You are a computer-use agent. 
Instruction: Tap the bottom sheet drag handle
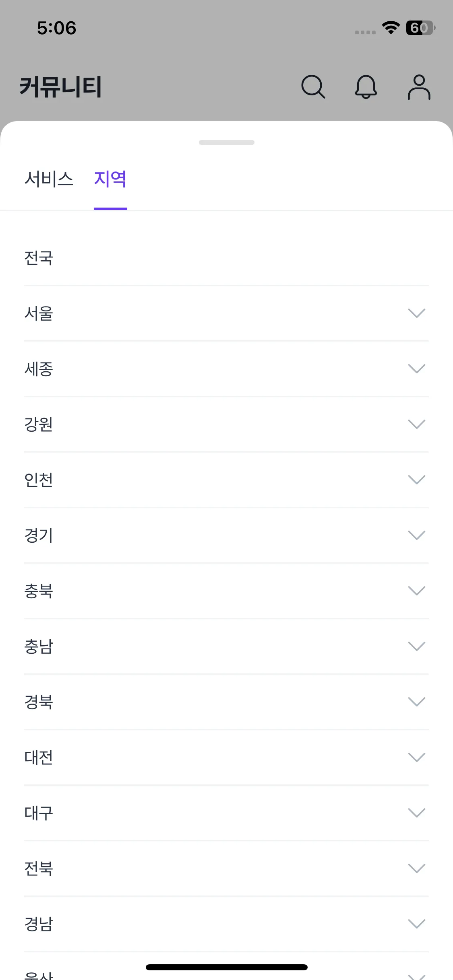(226, 142)
